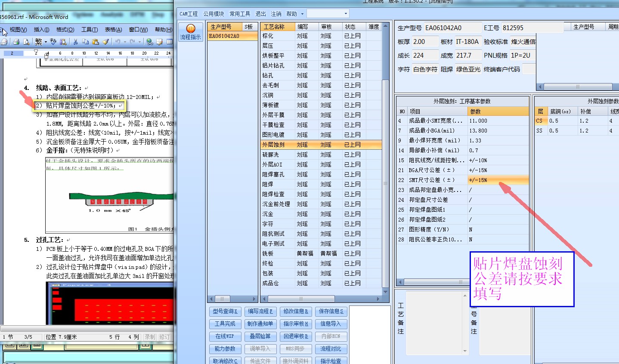Click the 工艺名称 column header
This screenshot has height=364, width=619.
point(278,27)
